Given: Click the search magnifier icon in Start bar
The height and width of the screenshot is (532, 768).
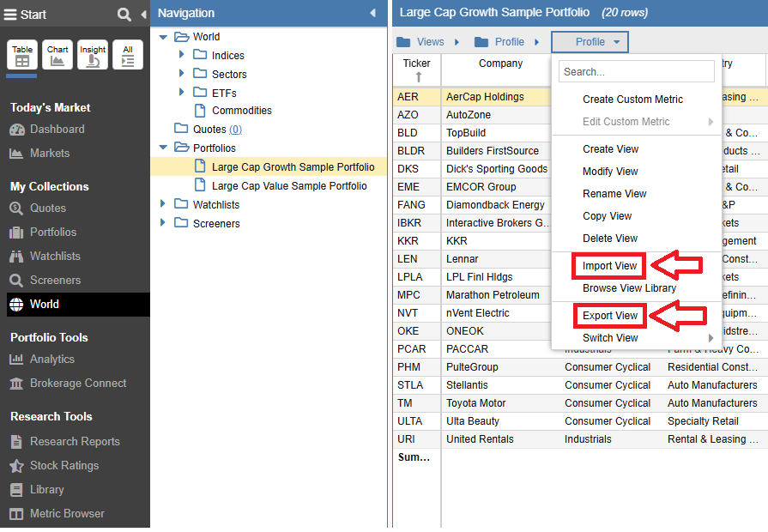Looking at the screenshot, I should tap(124, 15).
